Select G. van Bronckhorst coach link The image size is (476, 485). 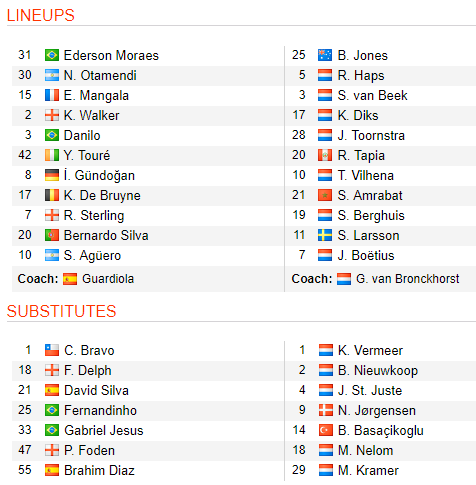(x=407, y=279)
